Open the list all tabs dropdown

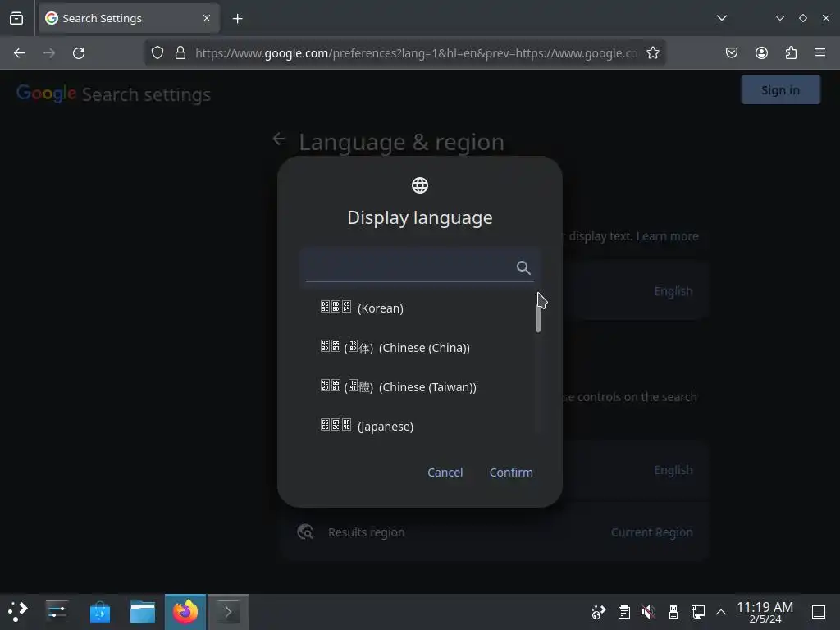pos(722,18)
